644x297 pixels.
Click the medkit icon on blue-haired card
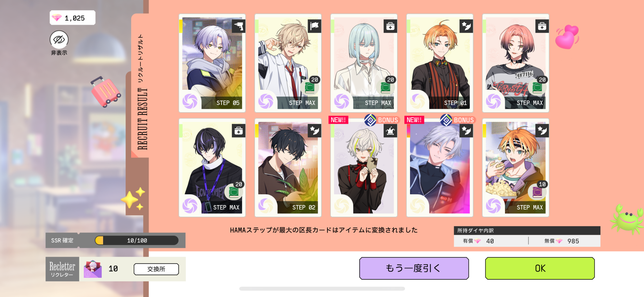pos(390,26)
